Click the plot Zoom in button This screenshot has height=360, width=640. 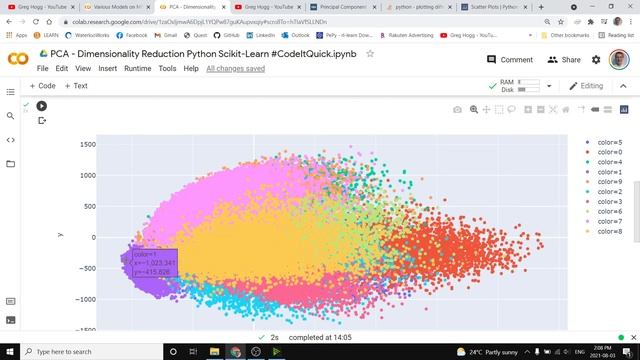click(528, 109)
